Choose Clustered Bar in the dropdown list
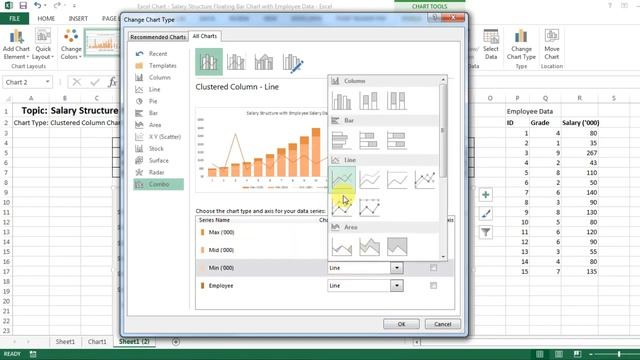 click(341, 140)
